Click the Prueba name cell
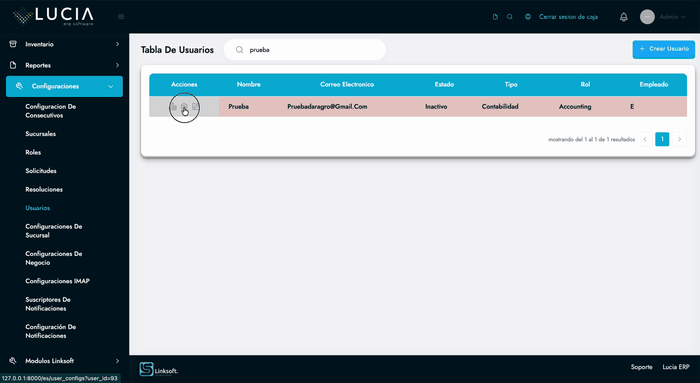 click(238, 107)
